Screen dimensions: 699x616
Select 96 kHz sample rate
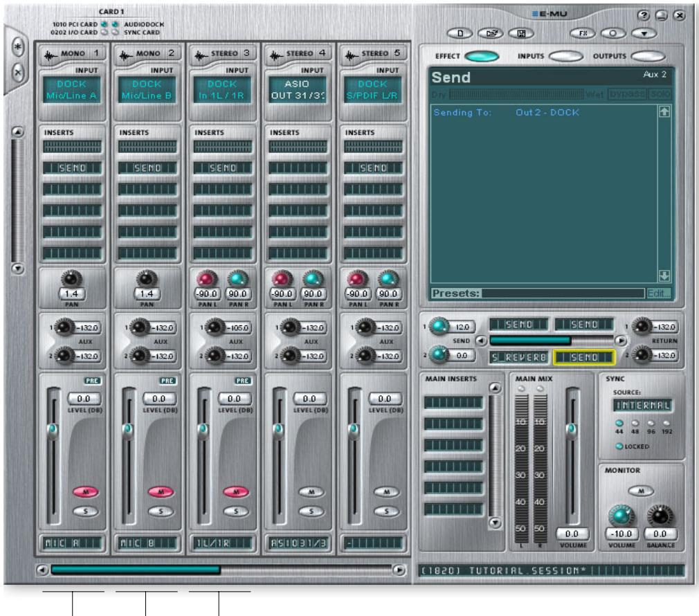651,424
